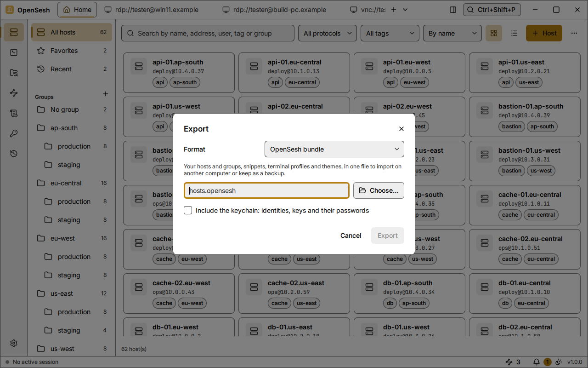Click the host search field
The image size is (588, 368).
[x=208, y=33]
